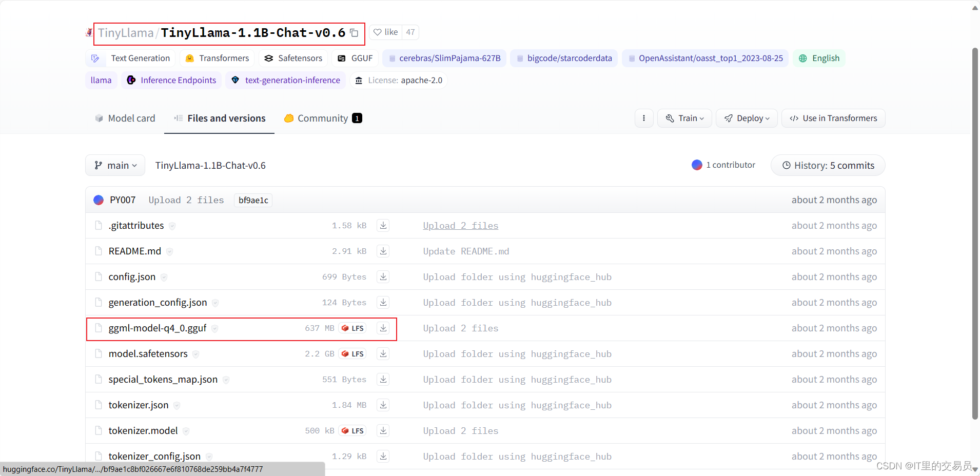The width and height of the screenshot is (980, 476).
Task: Click the llama tag
Action: 101,80
